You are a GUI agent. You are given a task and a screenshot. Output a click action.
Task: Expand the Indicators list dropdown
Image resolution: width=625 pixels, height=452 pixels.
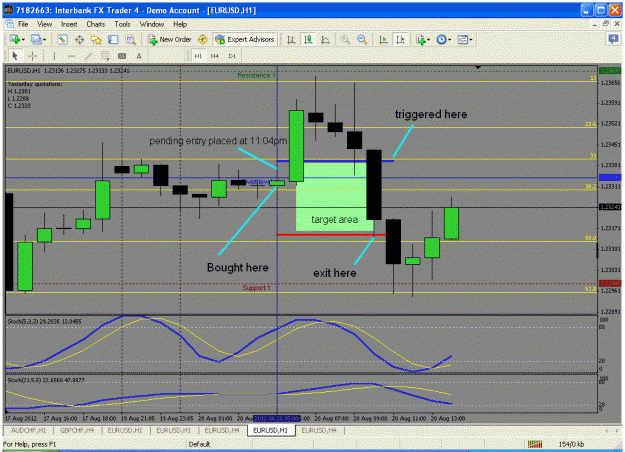428,40
